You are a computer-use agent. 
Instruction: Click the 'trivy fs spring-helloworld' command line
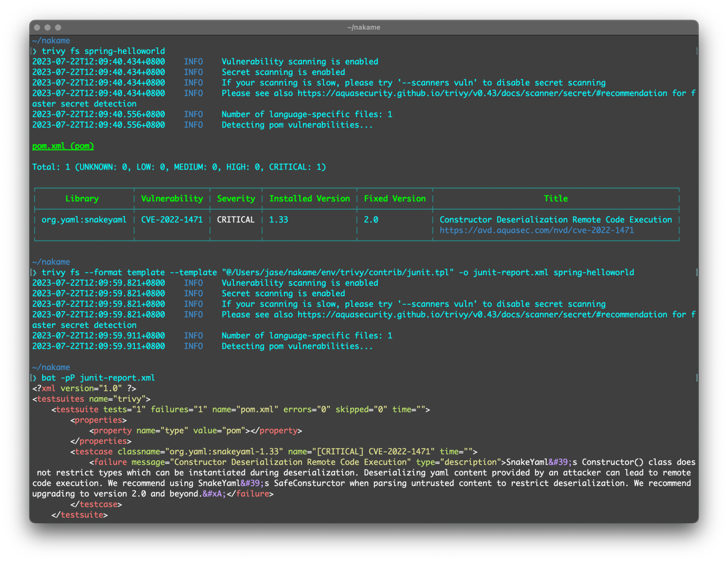[103, 51]
